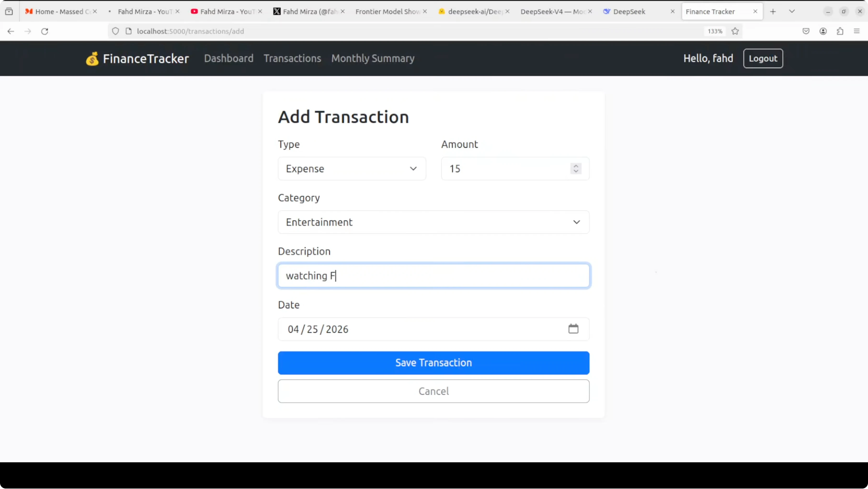
Task: Go to Dashboard in the navbar
Action: pos(228,58)
